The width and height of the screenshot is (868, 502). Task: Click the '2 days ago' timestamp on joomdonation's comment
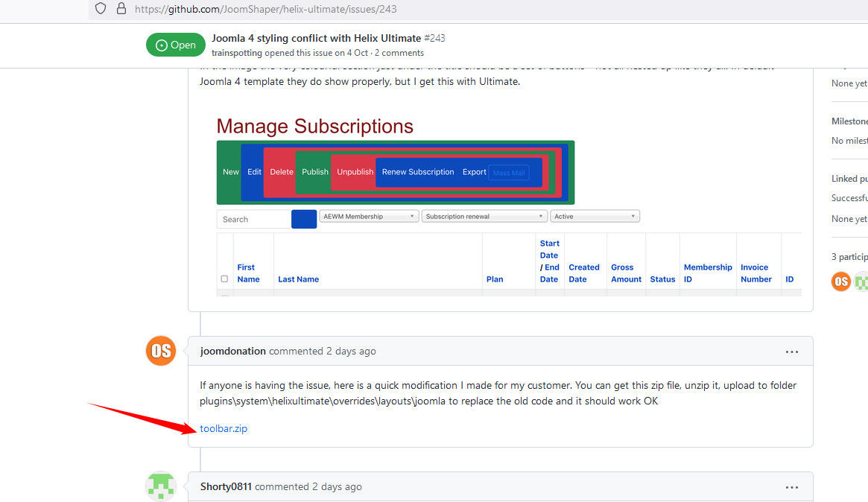(351, 351)
